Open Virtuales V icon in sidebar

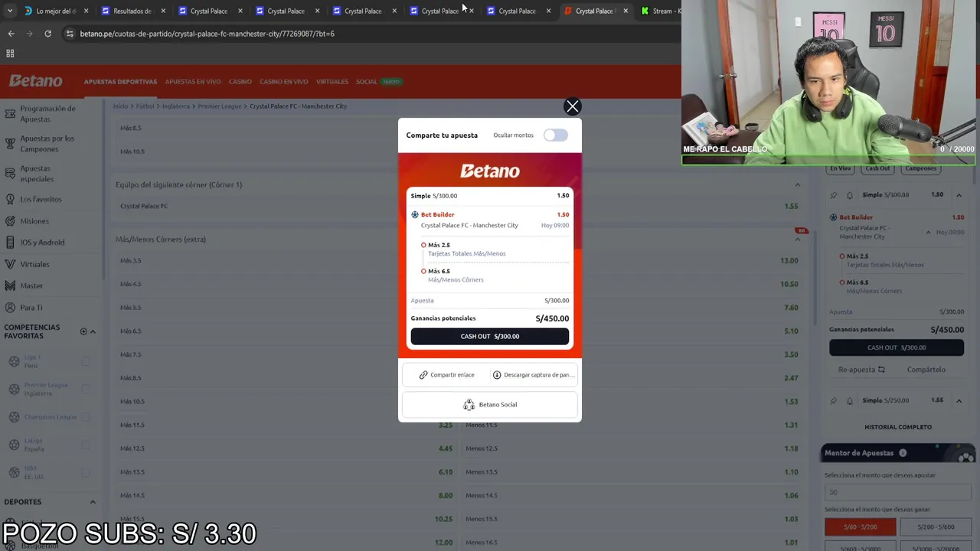pyautogui.click(x=10, y=264)
